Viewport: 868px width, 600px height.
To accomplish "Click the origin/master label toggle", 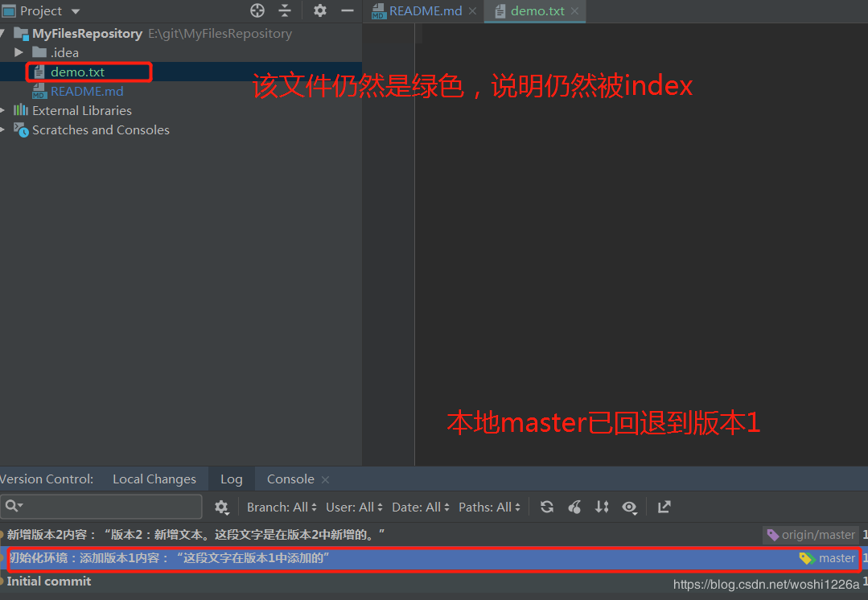I will click(811, 534).
